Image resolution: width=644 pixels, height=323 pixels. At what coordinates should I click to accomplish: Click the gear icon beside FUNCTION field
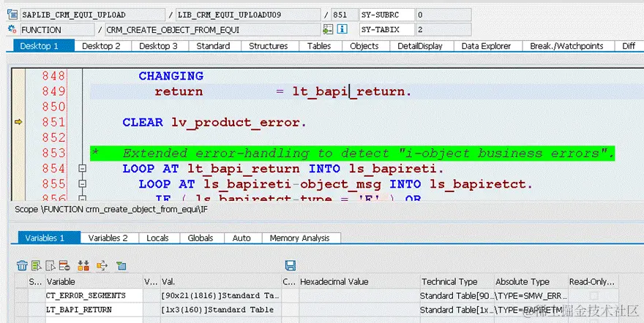12,29
